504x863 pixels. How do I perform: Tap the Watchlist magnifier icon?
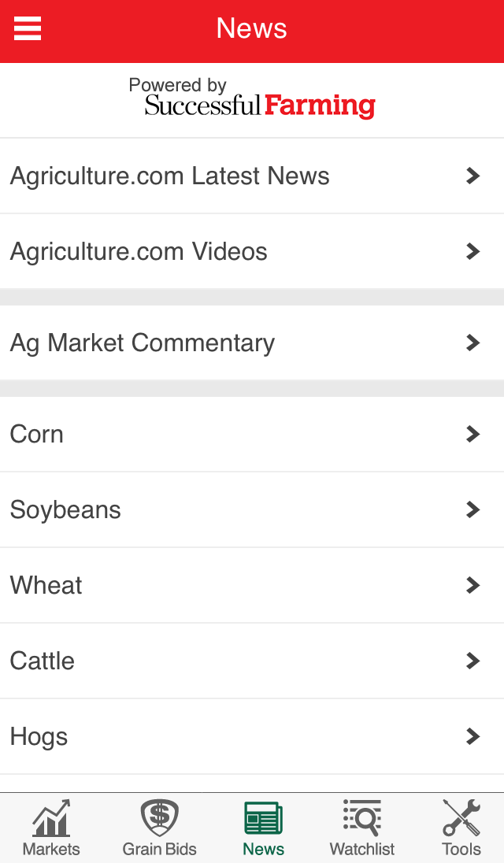click(x=362, y=818)
